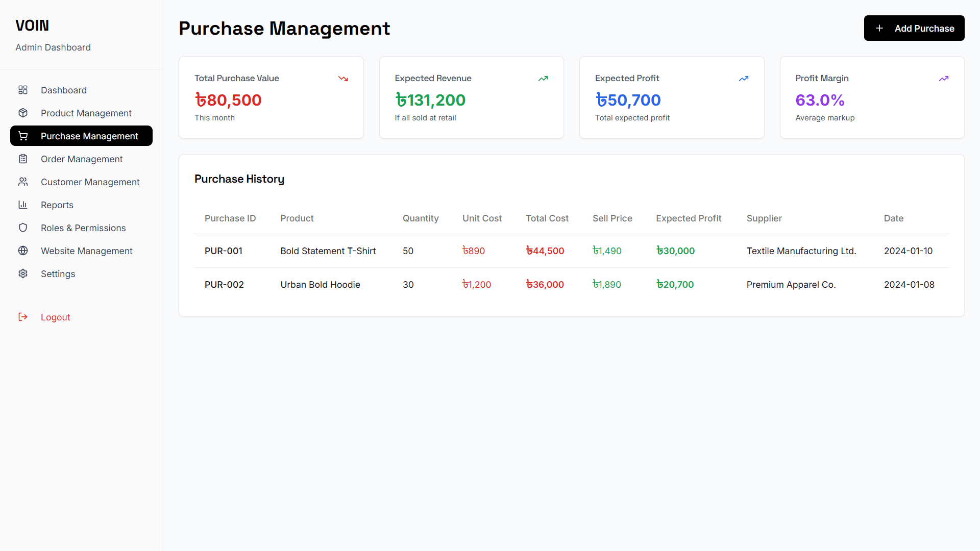The height and width of the screenshot is (551, 980).
Task: Click the Expected Profit column header
Action: pyautogui.click(x=689, y=218)
